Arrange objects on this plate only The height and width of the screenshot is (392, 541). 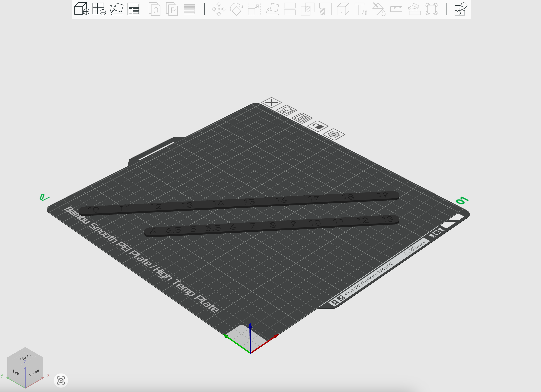click(302, 118)
